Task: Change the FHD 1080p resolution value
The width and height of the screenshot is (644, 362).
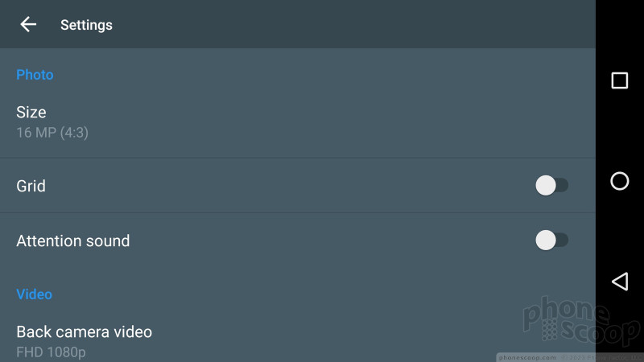Action: coord(51,352)
